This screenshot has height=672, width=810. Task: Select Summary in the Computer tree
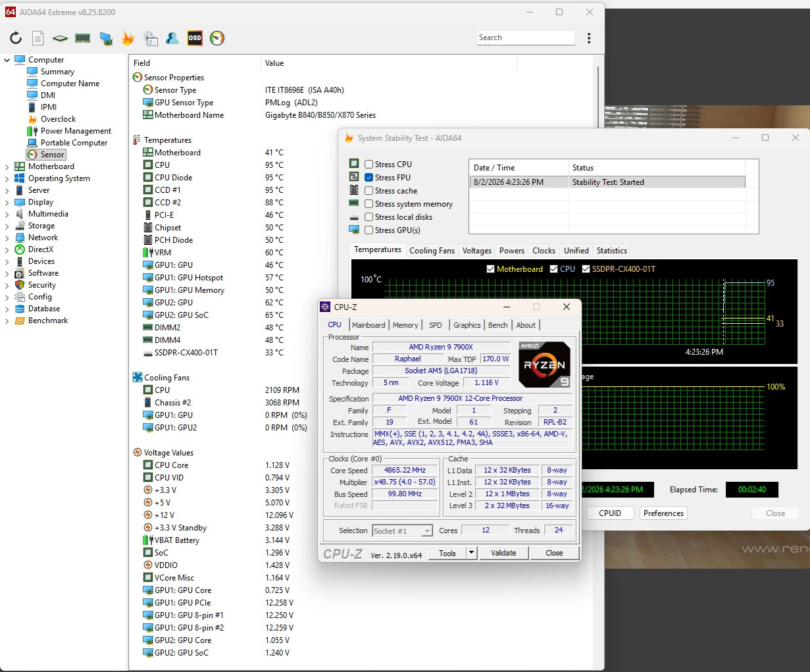57,72
